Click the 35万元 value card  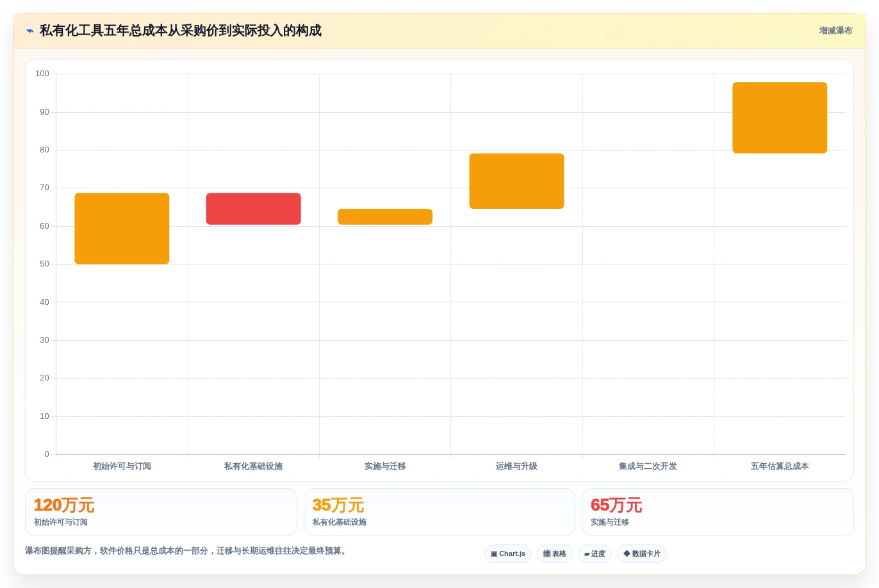coord(439,512)
